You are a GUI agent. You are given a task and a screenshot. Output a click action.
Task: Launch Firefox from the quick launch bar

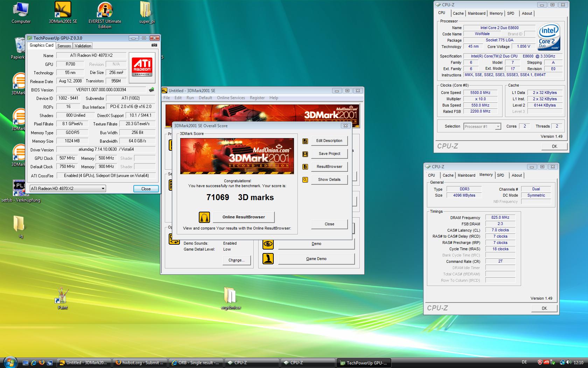click(42, 363)
